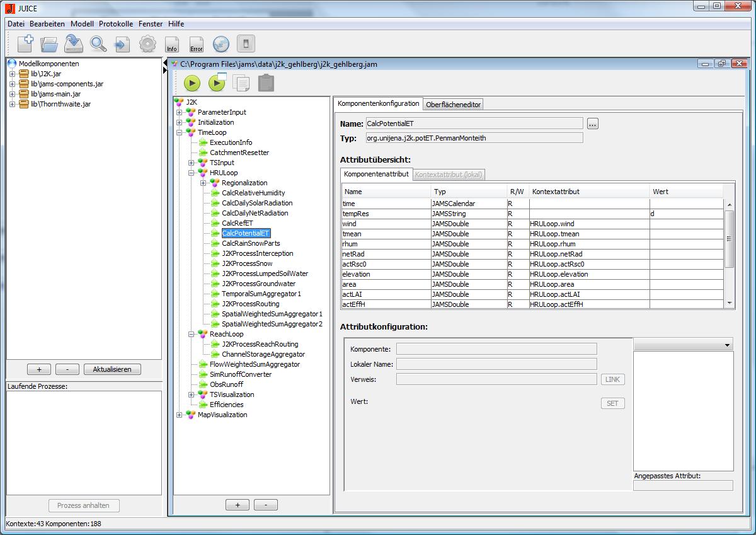Collapse the HRULoop tree node
The height and width of the screenshot is (535, 756).
click(x=192, y=173)
